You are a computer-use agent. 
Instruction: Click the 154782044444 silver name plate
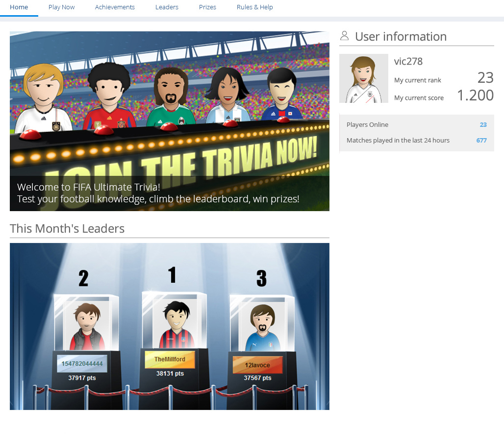click(82, 363)
